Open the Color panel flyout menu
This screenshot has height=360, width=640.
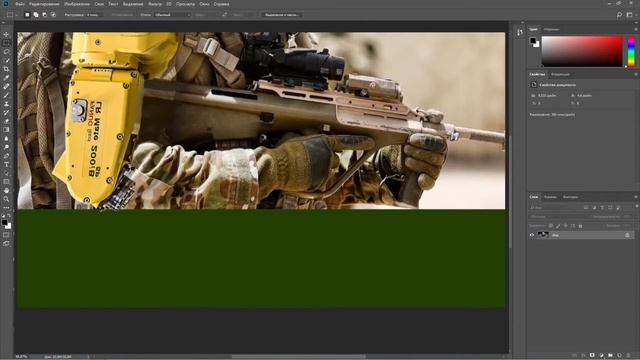click(x=636, y=29)
